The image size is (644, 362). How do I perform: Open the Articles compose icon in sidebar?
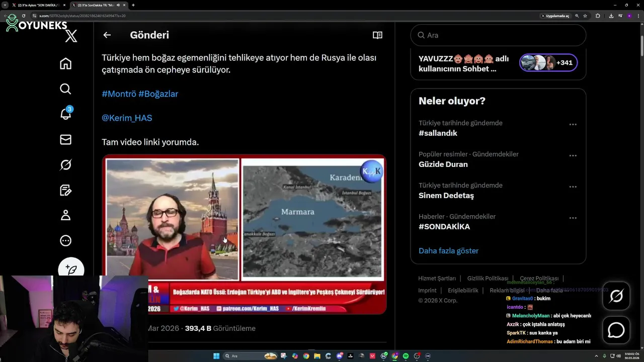tap(65, 190)
